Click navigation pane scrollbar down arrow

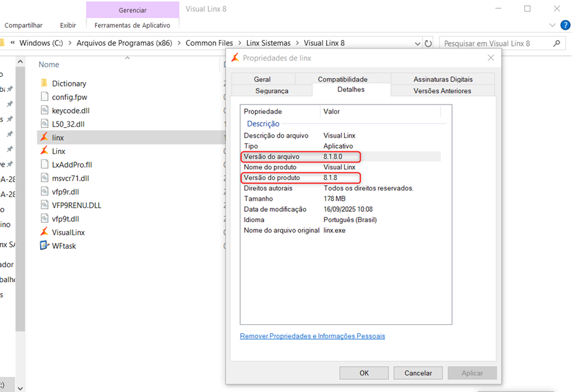coord(21,388)
